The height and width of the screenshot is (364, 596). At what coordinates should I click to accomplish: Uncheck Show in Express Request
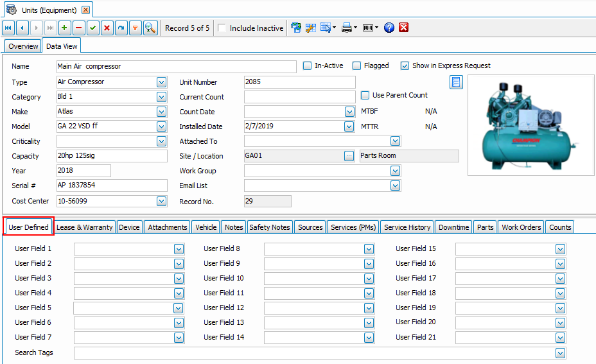pyautogui.click(x=405, y=65)
